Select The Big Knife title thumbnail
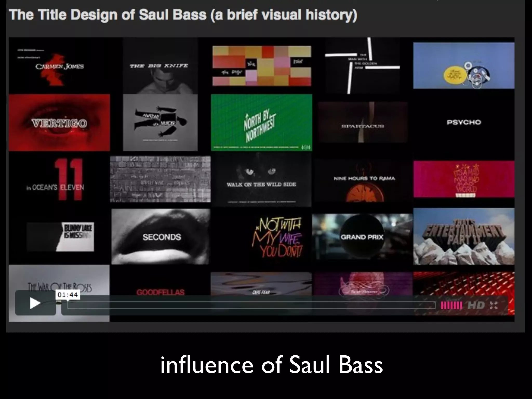The image size is (532, 399). click(160, 66)
